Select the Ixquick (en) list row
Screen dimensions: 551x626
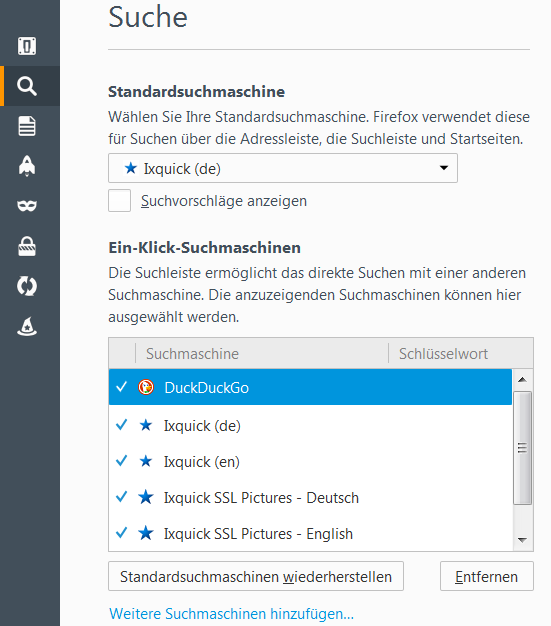(310, 462)
